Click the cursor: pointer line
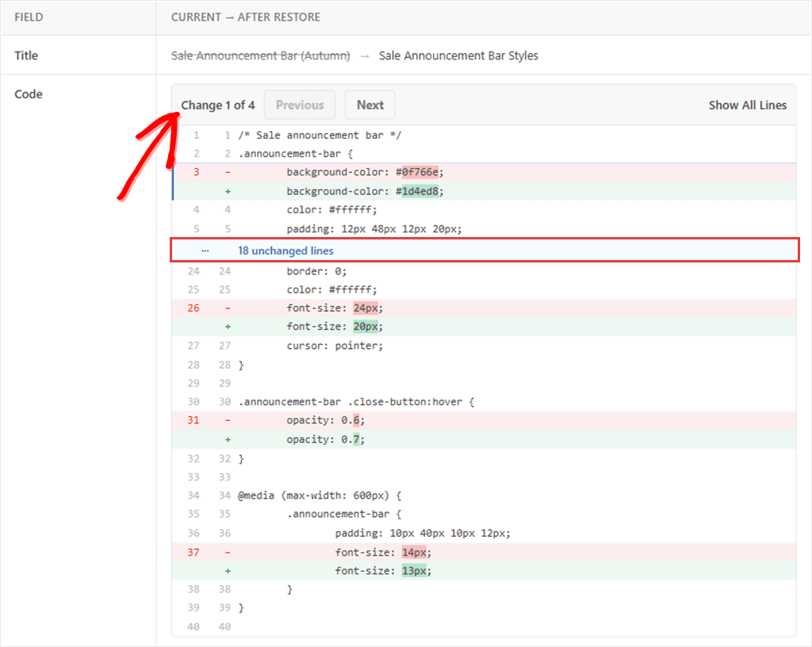 [335, 346]
